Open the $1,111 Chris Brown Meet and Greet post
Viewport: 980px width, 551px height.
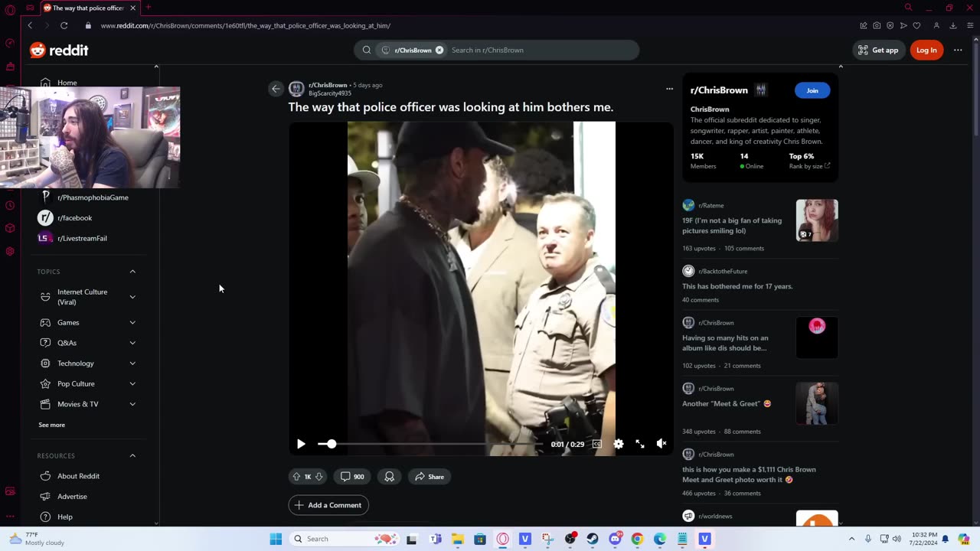click(749, 474)
